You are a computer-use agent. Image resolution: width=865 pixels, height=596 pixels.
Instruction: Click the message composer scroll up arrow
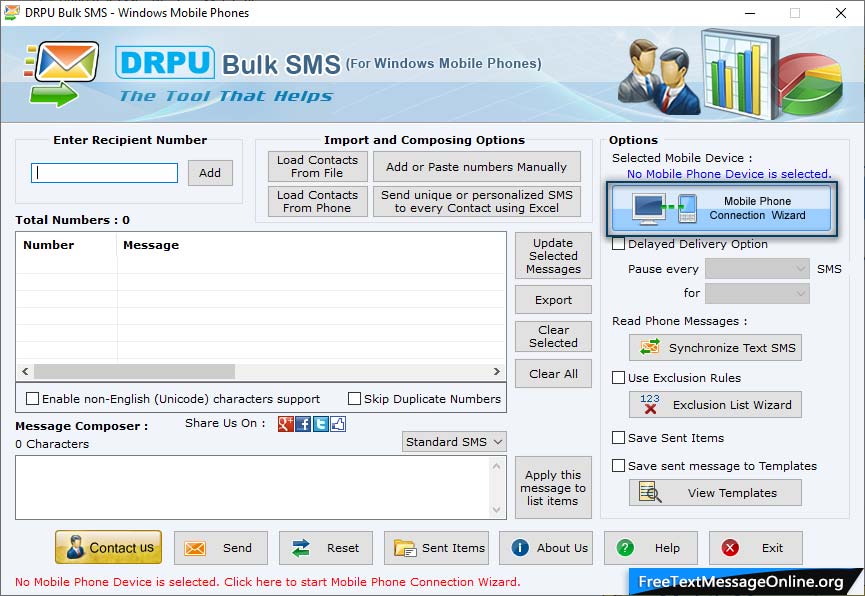(496, 466)
